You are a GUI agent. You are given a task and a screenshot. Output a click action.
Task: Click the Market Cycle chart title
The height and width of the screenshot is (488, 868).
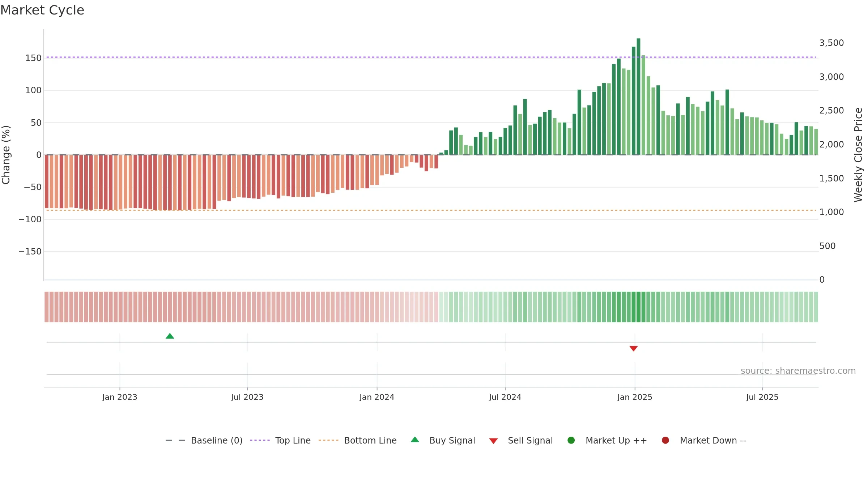[42, 10]
